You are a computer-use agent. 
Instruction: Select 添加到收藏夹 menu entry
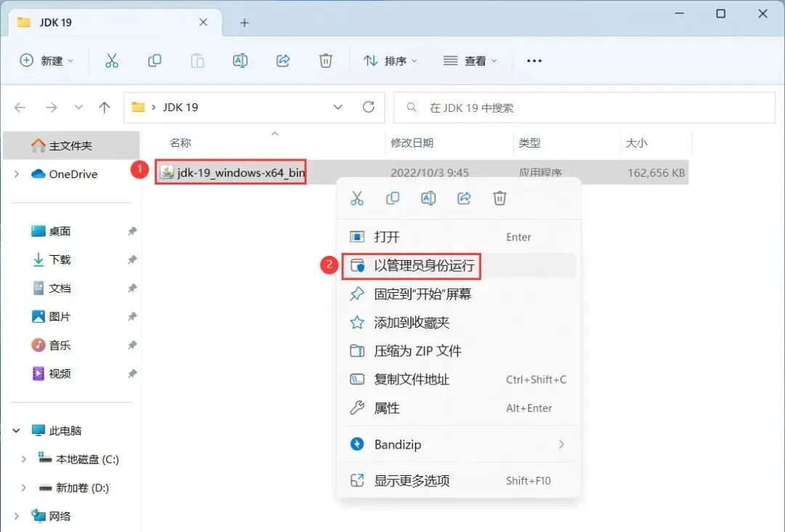click(x=459, y=323)
